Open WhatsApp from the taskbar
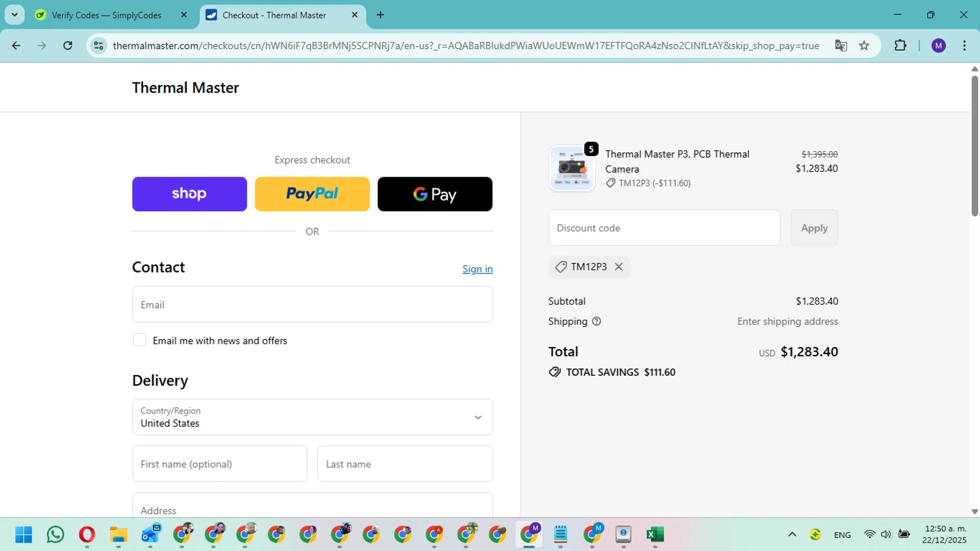Image resolution: width=980 pixels, height=551 pixels. (56, 535)
